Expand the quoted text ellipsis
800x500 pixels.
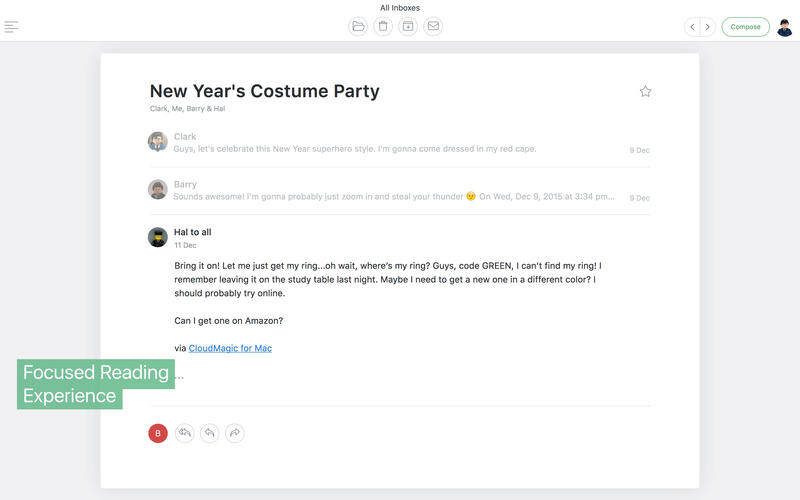pos(180,377)
